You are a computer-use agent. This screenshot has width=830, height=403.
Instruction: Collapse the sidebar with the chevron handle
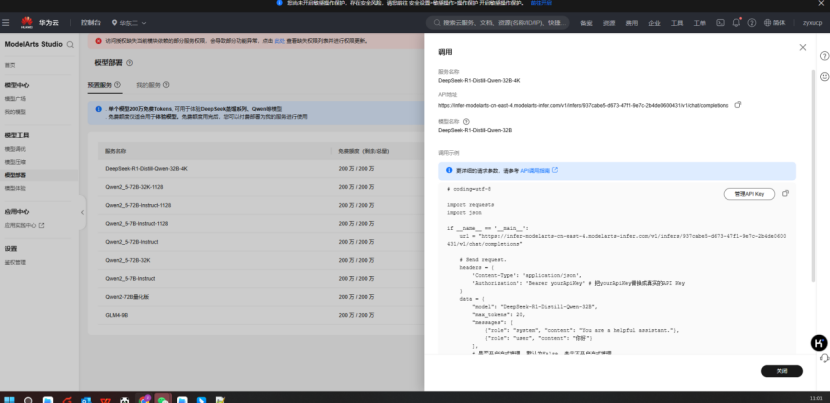point(82,212)
